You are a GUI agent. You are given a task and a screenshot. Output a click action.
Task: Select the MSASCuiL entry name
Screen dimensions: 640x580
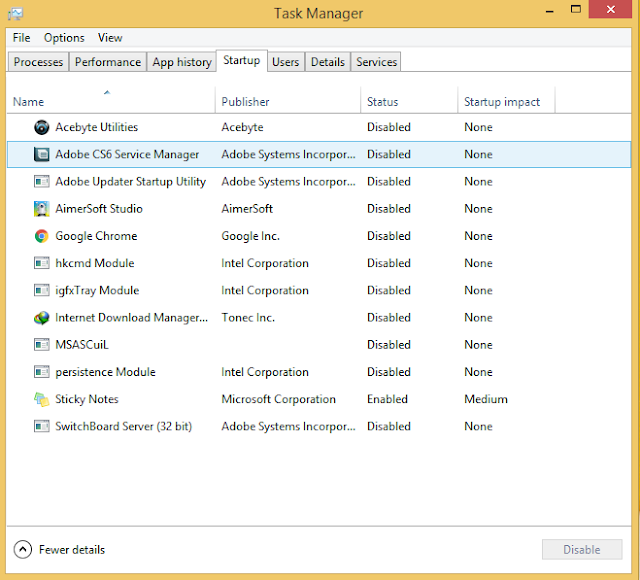[82, 344]
